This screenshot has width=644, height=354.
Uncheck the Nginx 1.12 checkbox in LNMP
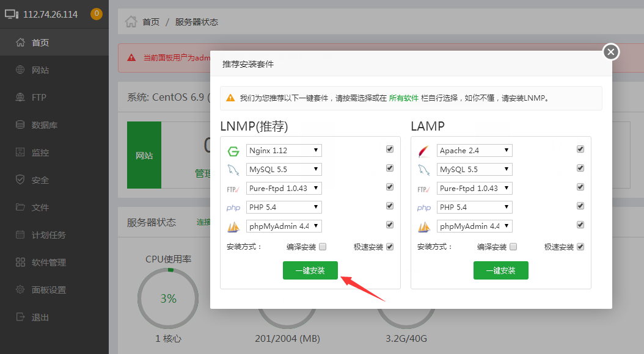[390, 150]
